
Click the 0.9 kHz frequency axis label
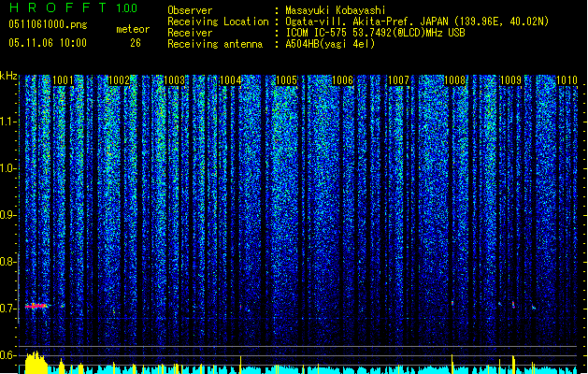pyautogui.click(x=8, y=215)
